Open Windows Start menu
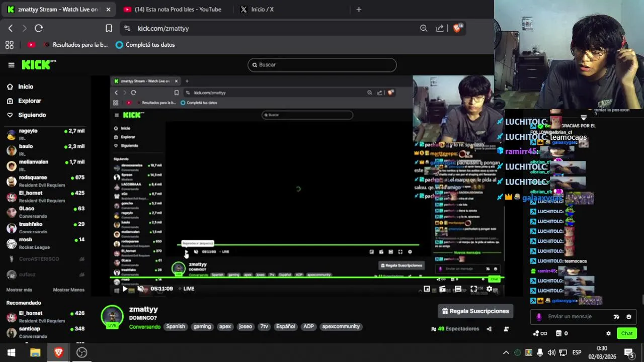Image resolution: width=644 pixels, height=362 pixels. (x=11, y=352)
